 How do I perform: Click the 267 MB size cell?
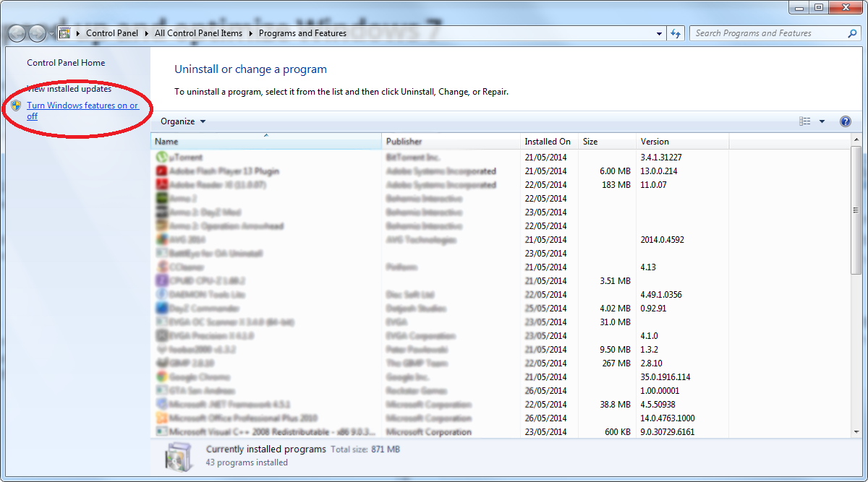click(616, 363)
